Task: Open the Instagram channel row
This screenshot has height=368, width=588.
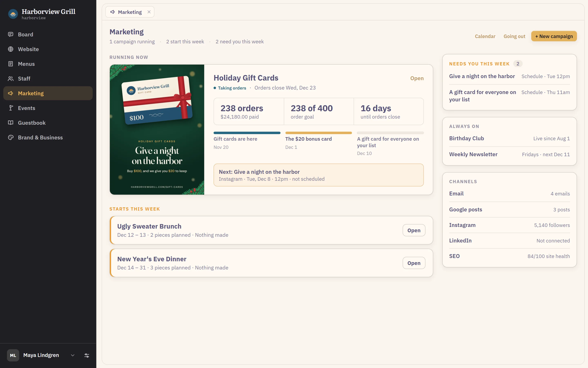Action: click(x=509, y=225)
